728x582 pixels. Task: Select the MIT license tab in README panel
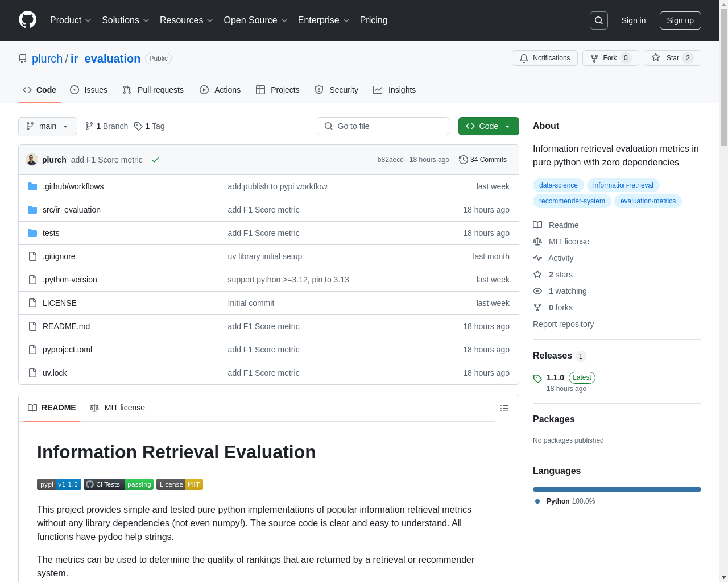[117, 408]
